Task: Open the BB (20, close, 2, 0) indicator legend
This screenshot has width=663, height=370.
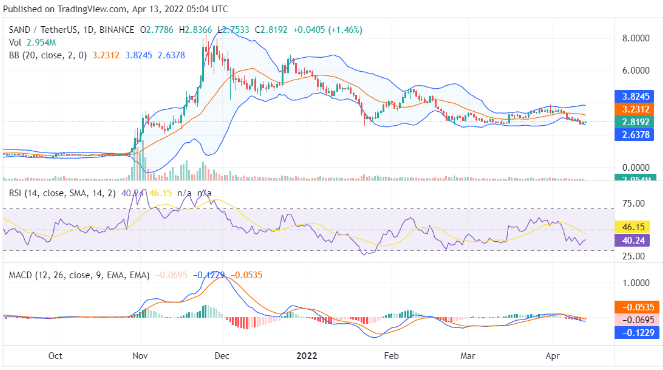Action: coord(48,55)
